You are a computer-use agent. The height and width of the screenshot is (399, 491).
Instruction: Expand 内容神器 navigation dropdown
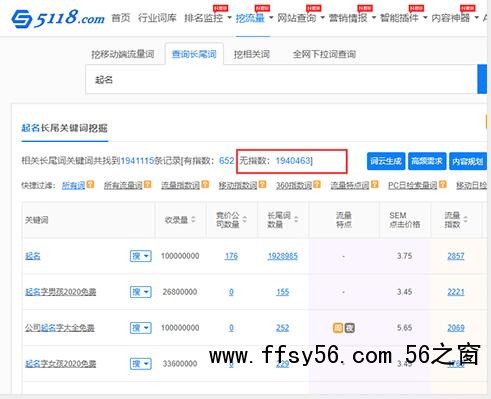tap(476, 18)
